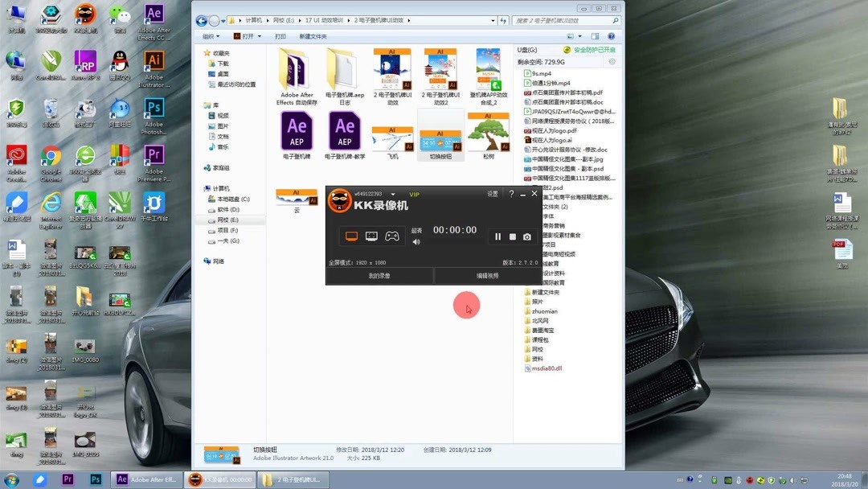Click the 安全防护已开启 protection status toggle
The width and height of the screenshot is (868, 489).
tap(595, 50)
